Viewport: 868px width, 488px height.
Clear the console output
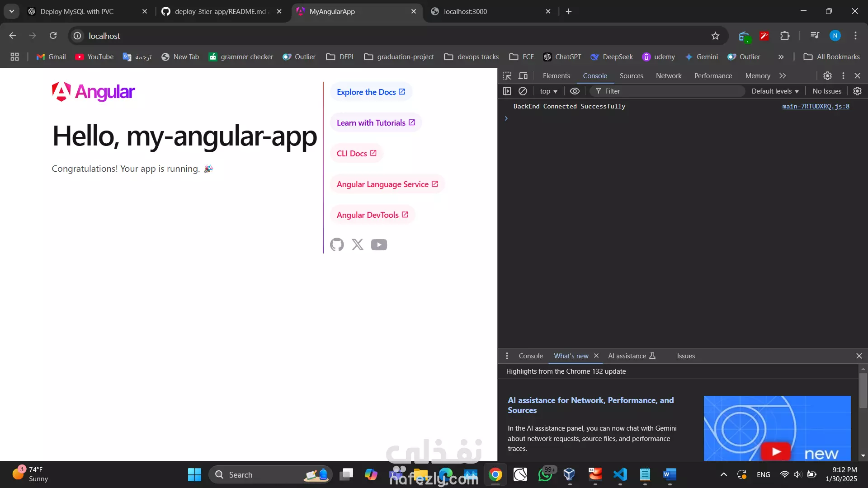(523, 91)
